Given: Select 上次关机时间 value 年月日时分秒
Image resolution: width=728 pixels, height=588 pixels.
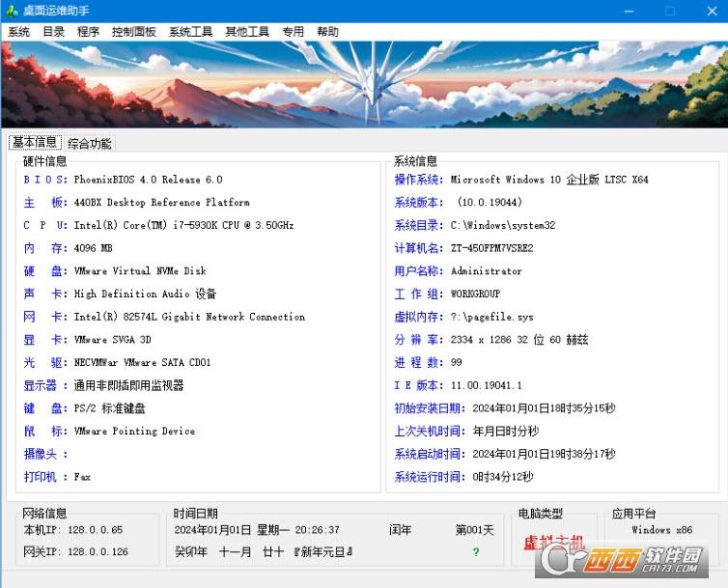Looking at the screenshot, I should (506, 431).
